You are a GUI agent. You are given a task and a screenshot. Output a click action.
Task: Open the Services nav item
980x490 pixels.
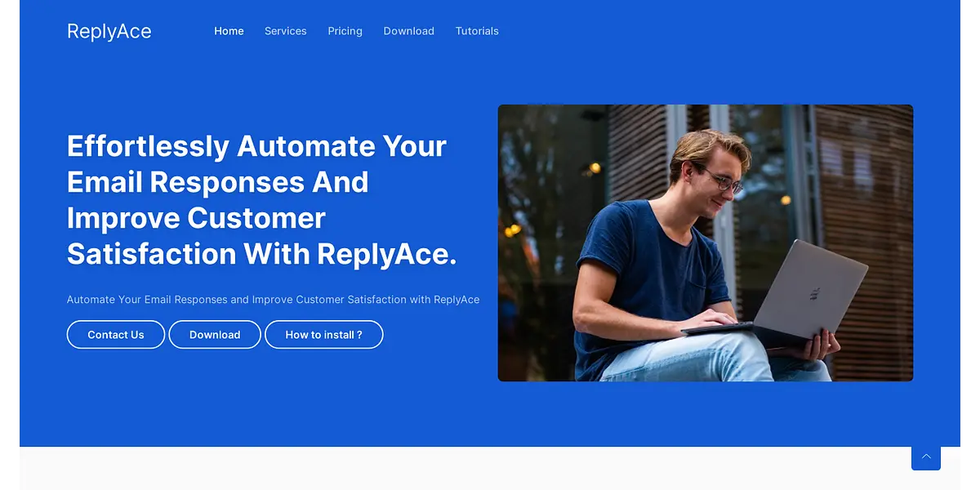[286, 31]
